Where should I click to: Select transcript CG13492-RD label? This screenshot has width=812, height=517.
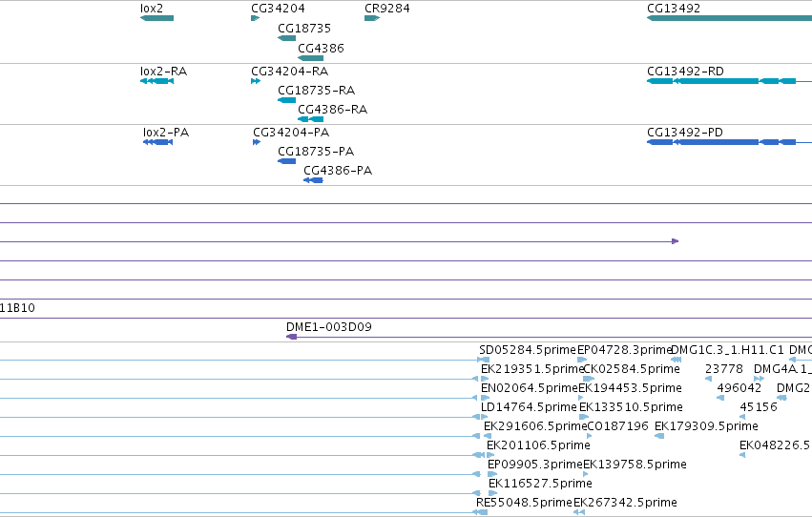686,71
